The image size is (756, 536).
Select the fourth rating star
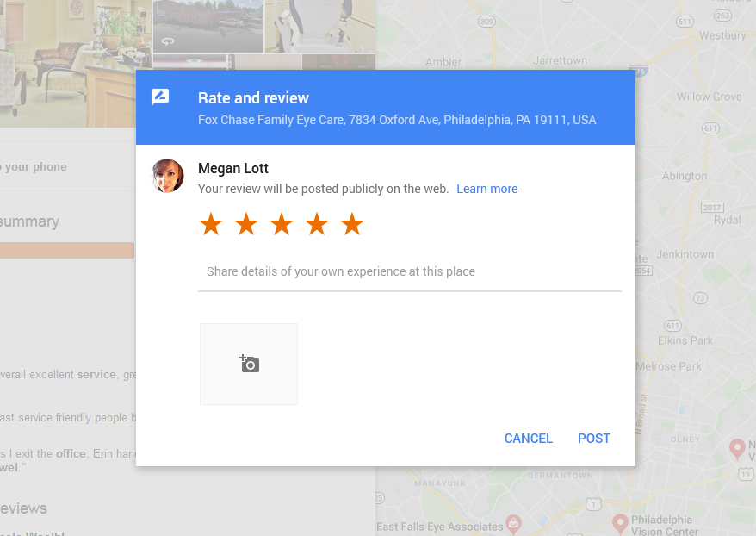[x=317, y=224]
